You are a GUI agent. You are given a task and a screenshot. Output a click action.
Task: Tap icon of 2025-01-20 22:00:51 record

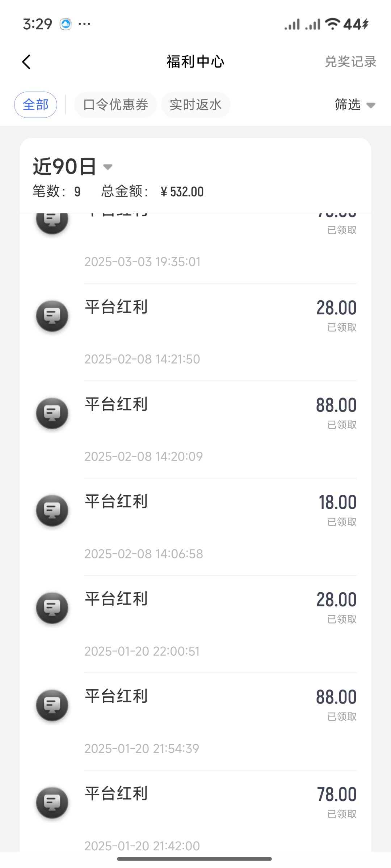pyautogui.click(x=52, y=608)
